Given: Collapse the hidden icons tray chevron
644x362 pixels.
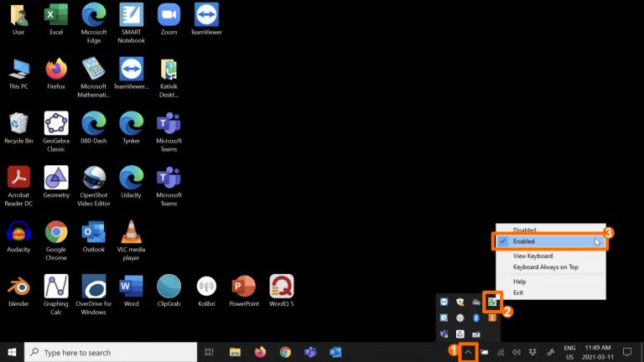Looking at the screenshot, I should click(469, 352).
